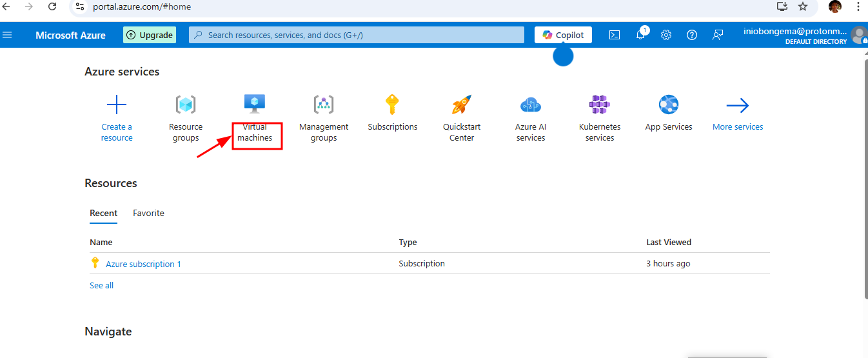Screen dimensions: 868x358
Task: Open portal settings gear
Action: (x=666, y=35)
